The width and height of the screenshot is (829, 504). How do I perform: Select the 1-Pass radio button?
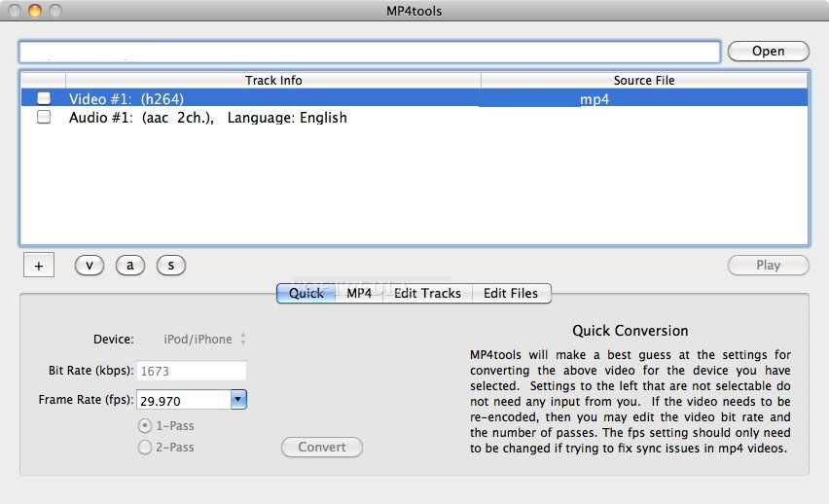[144, 426]
